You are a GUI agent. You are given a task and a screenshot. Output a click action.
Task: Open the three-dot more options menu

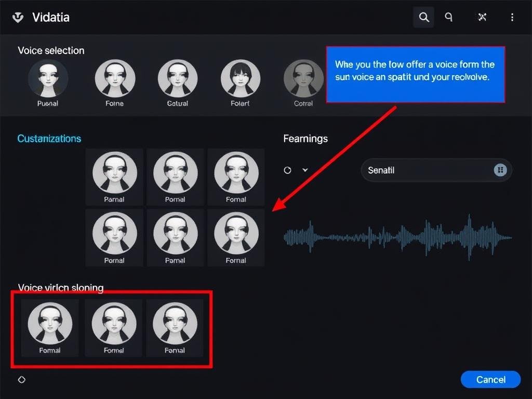512,17
